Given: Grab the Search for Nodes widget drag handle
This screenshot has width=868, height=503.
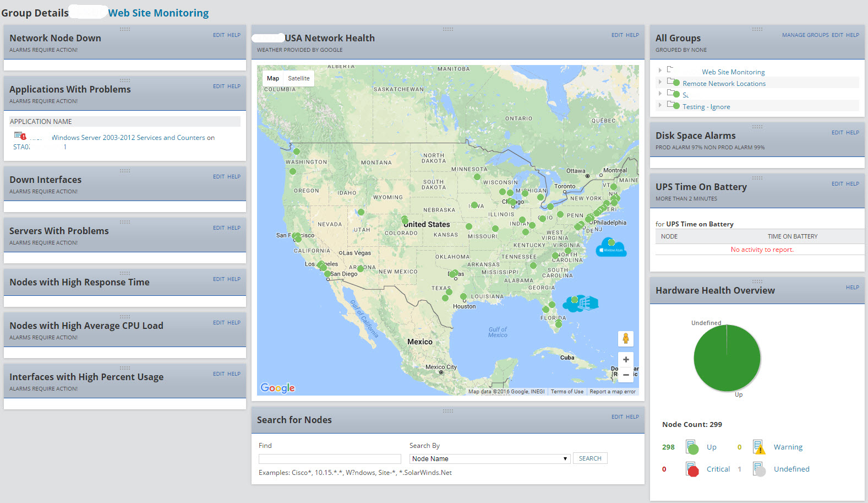Looking at the screenshot, I should click(x=448, y=411).
